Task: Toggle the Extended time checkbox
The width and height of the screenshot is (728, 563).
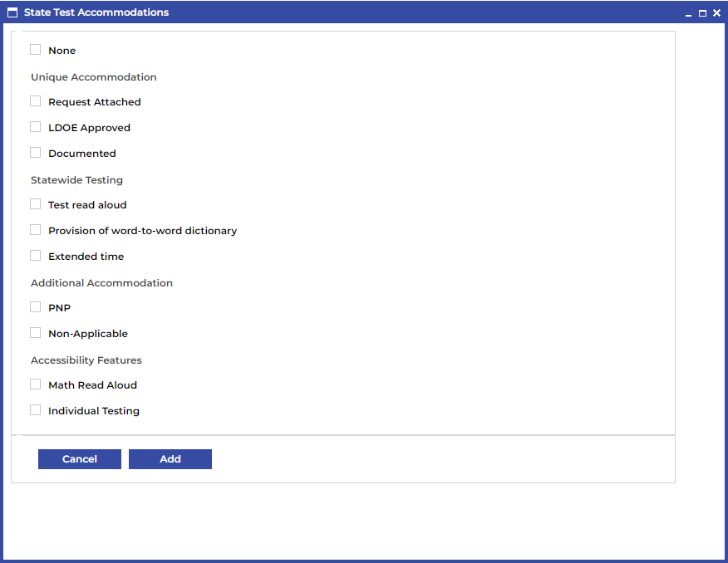Action: 36,256
